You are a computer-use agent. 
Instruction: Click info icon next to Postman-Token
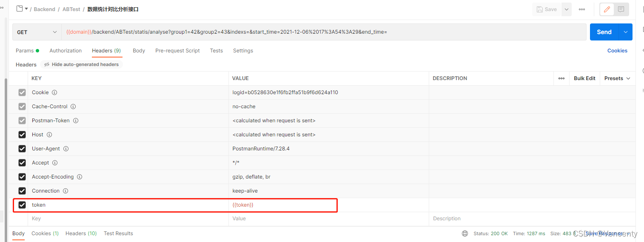(x=76, y=121)
